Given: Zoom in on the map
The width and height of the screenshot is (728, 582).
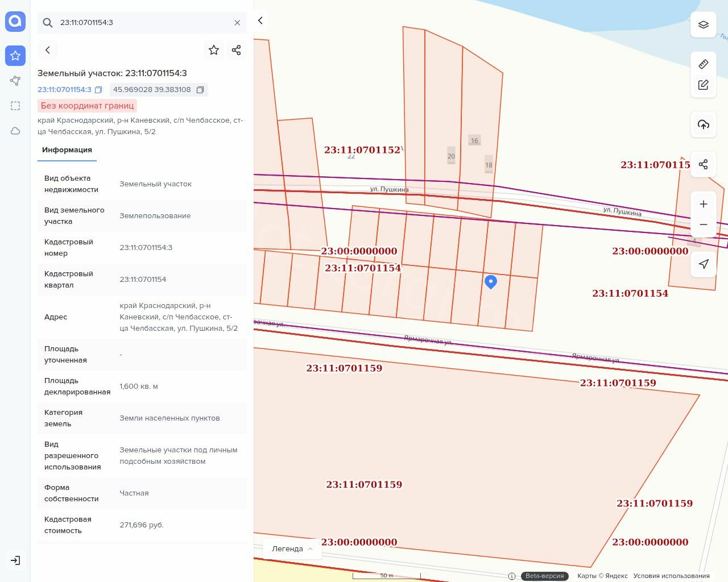Looking at the screenshot, I should coord(703,204).
